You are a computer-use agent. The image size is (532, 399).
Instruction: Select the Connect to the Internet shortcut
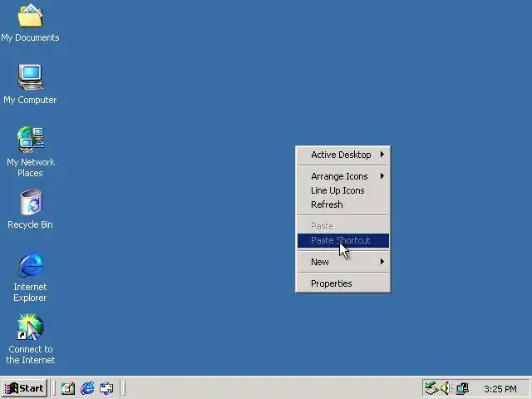[30, 339]
